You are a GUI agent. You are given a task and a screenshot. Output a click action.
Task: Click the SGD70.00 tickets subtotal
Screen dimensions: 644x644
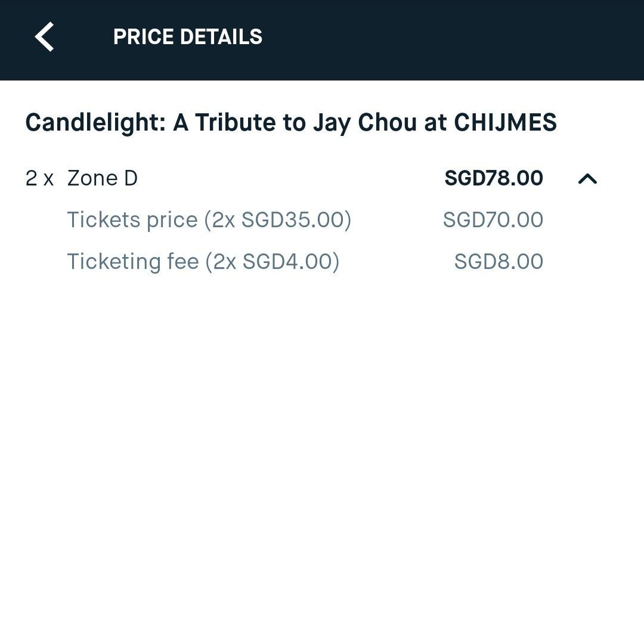[x=493, y=219]
